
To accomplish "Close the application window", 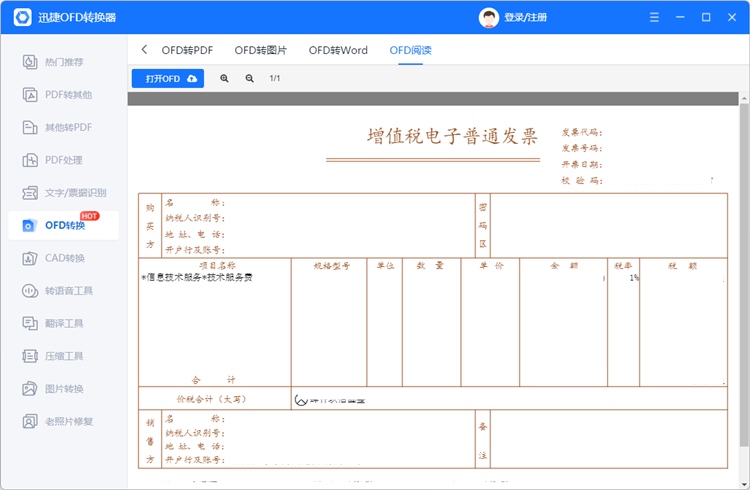I will (732, 17).
